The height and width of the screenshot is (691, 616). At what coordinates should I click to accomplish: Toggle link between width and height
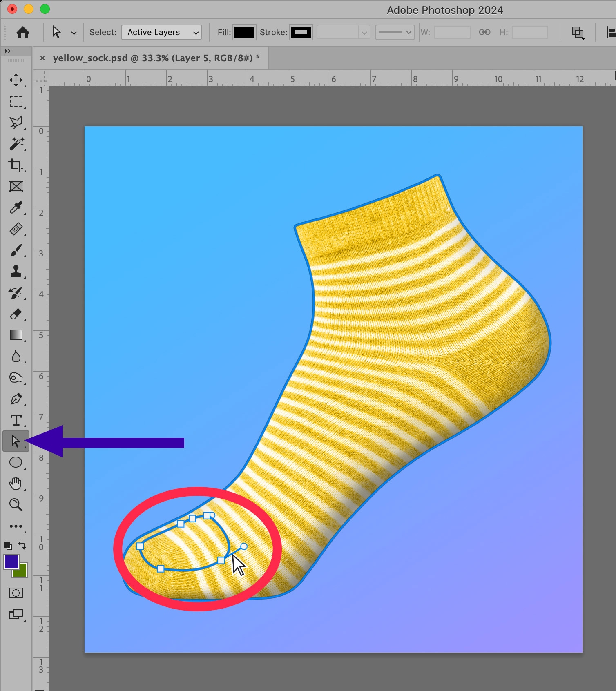(x=484, y=32)
